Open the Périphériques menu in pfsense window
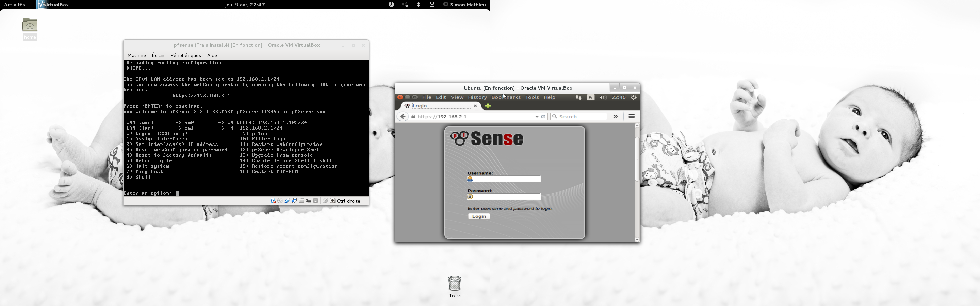 pos(186,55)
